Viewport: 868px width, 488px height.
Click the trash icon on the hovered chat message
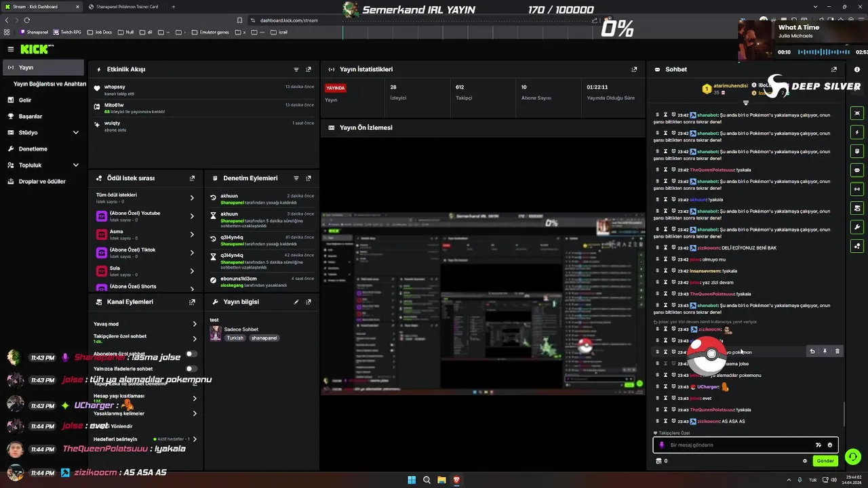click(837, 352)
